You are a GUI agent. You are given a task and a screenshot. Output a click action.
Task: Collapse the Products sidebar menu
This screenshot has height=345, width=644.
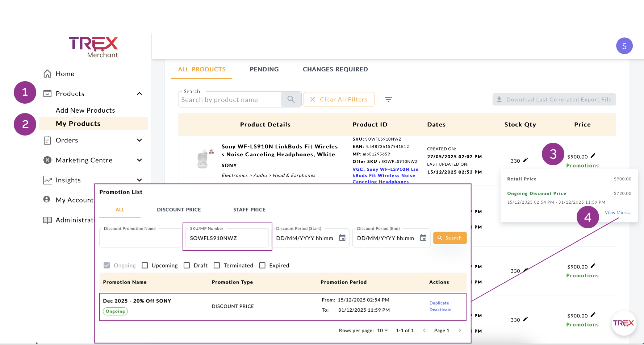(x=139, y=94)
